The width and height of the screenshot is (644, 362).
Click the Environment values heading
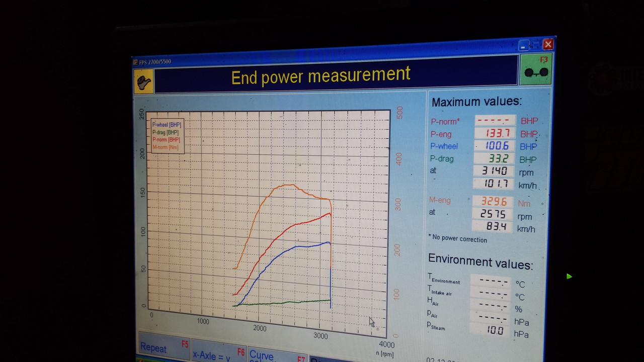pos(480,261)
